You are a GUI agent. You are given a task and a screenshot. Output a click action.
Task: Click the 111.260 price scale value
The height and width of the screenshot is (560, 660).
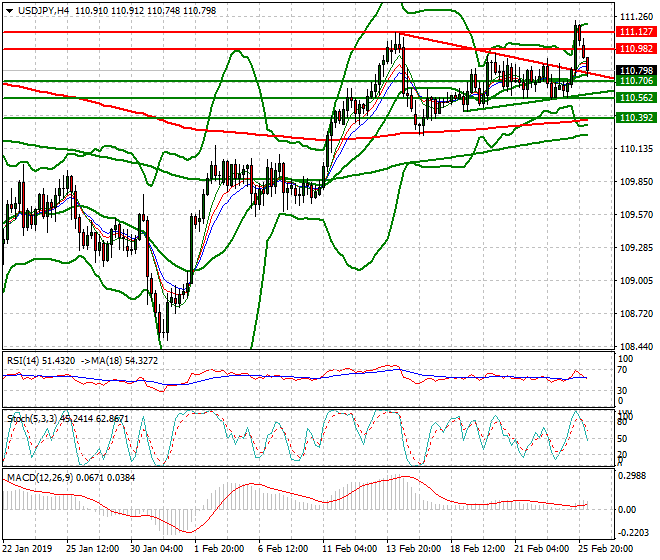636,16
